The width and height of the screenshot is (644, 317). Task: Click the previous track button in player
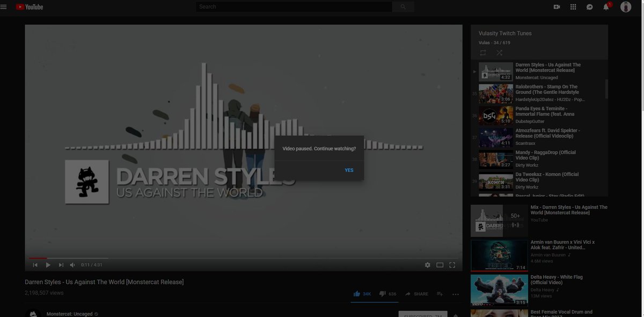tap(35, 265)
